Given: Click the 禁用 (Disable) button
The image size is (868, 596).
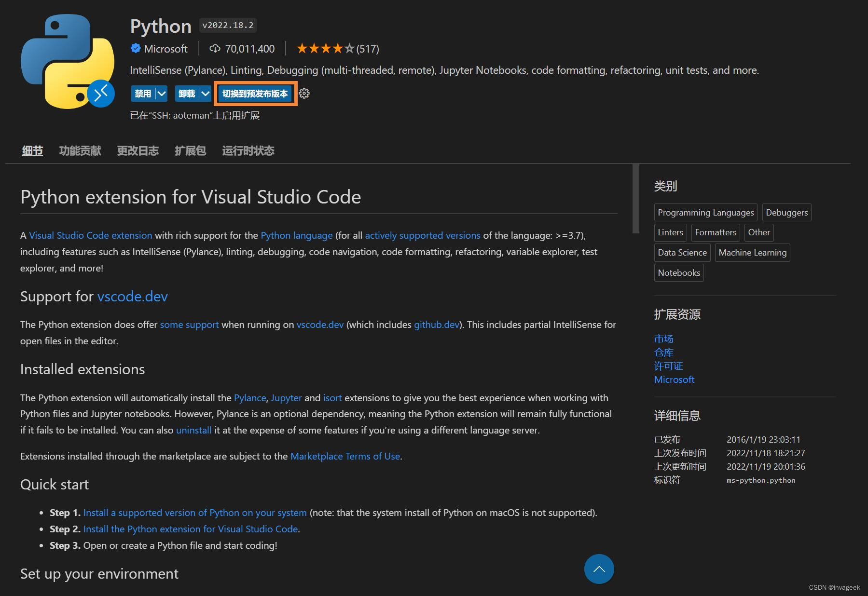Looking at the screenshot, I should click(143, 94).
